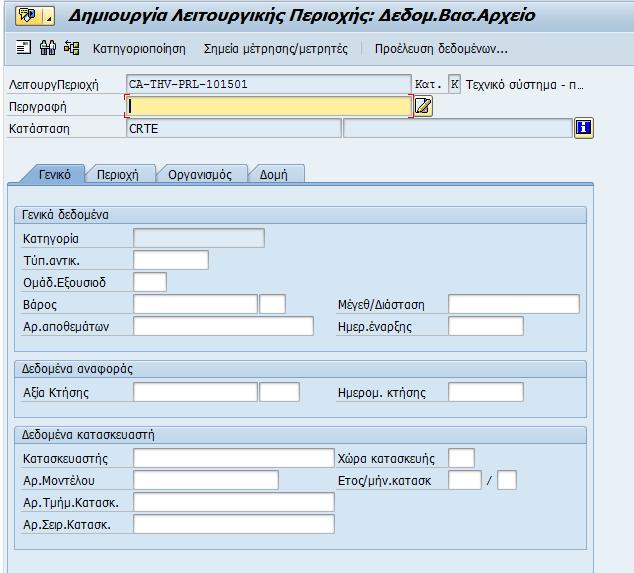Click Κατηγοριοποίηση toolbar button

click(x=139, y=49)
